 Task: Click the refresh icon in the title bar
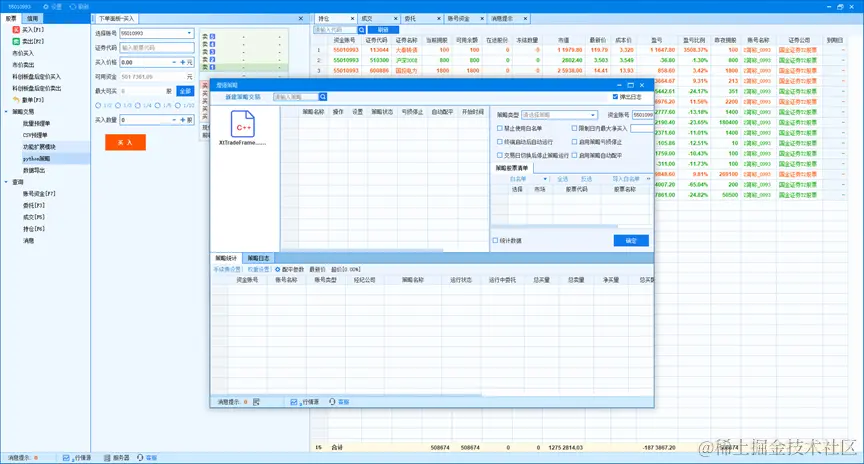point(72,7)
